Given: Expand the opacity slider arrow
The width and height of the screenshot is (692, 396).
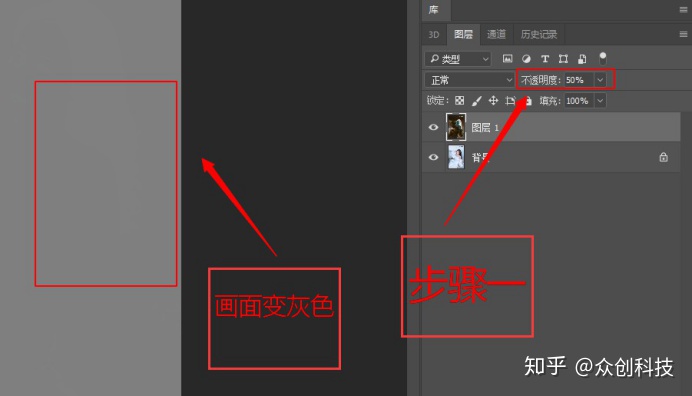Looking at the screenshot, I should click(600, 80).
